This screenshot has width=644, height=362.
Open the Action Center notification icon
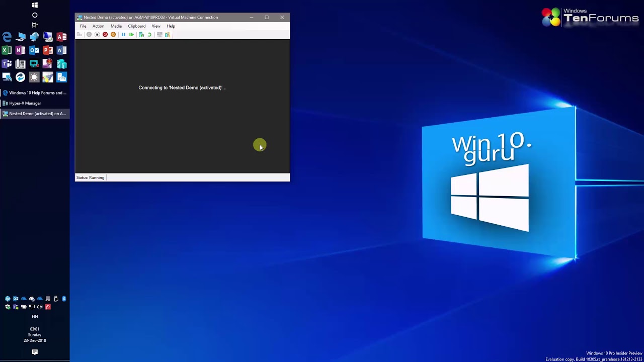(35, 352)
